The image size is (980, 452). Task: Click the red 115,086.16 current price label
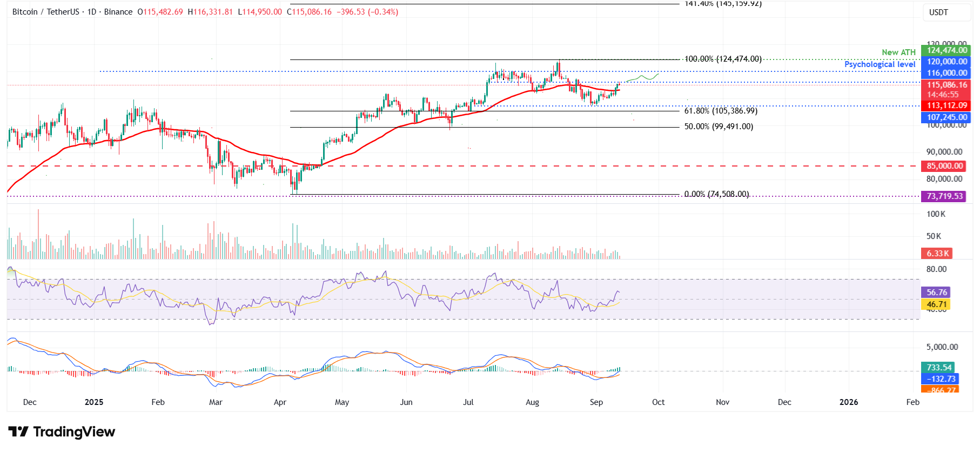pos(947,85)
